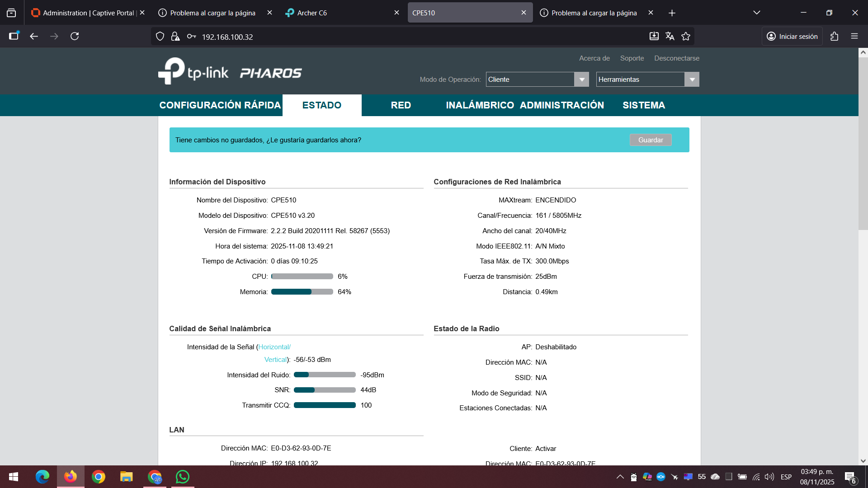This screenshot has height=488, width=868.
Task: Click the 161 / 5805MHz channel value
Action: point(558,216)
